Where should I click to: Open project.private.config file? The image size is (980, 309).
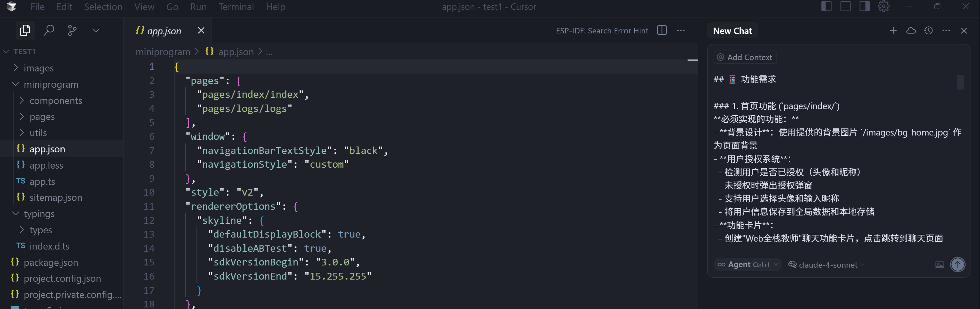[62, 295]
